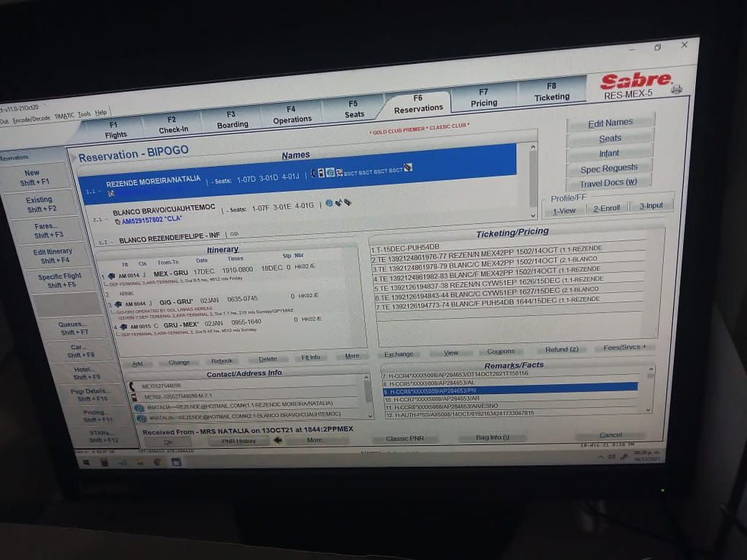Click last icon on REZENDE MOREIRA/NATALIA row
The image size is (747, 560).
tap(408, 168)
